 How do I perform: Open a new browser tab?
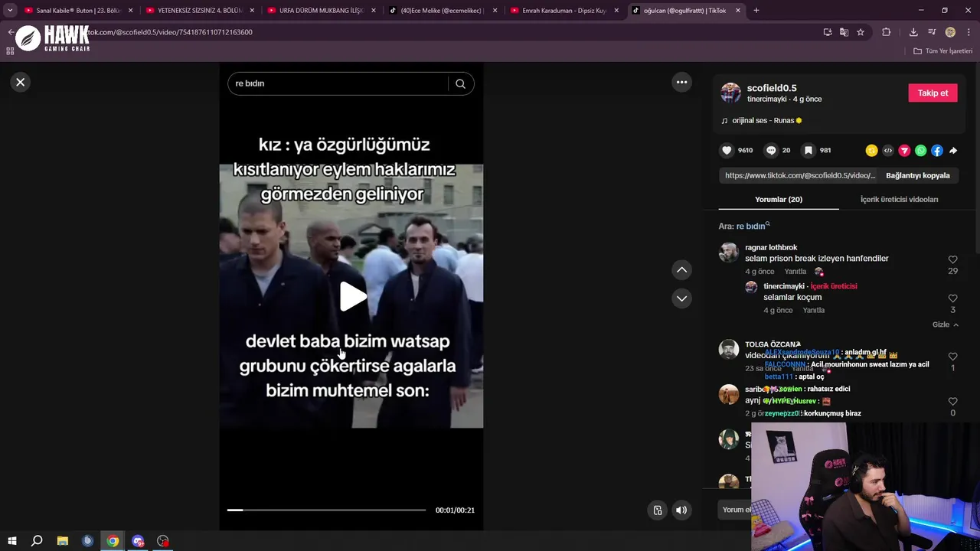click(x=756, y=11)
